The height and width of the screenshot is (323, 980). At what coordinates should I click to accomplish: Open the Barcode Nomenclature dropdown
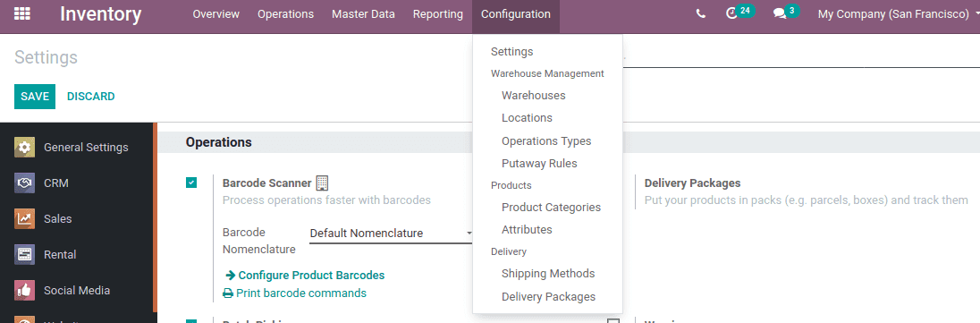391,234
